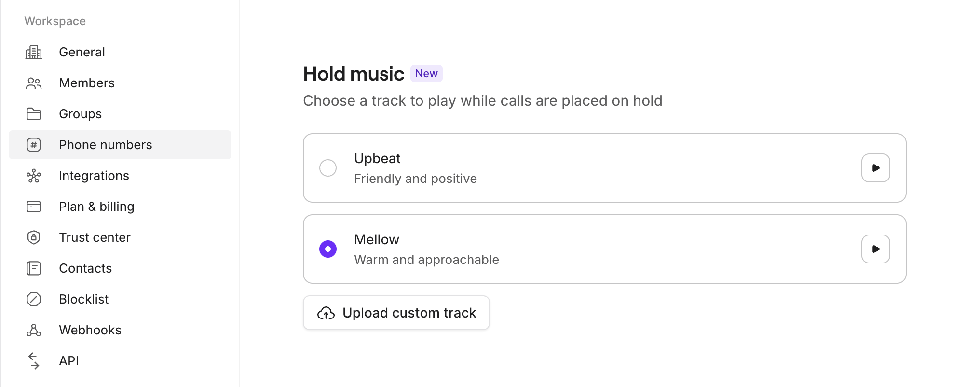The image size is (980, 387).
Task: Click the Plan & billing card icon
Action: (x=33, y=206)
